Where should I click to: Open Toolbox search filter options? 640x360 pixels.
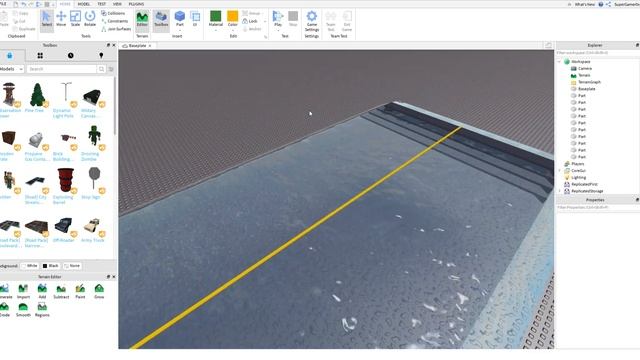[x=111, y=69]
